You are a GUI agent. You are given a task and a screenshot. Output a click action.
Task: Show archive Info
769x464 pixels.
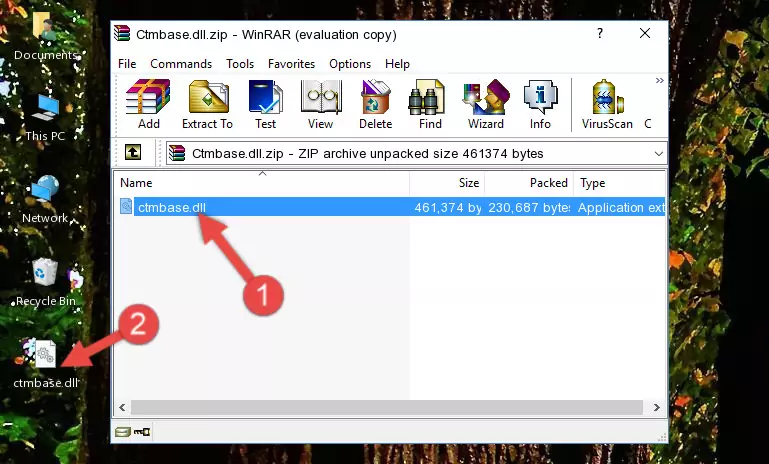coord(540,104)
